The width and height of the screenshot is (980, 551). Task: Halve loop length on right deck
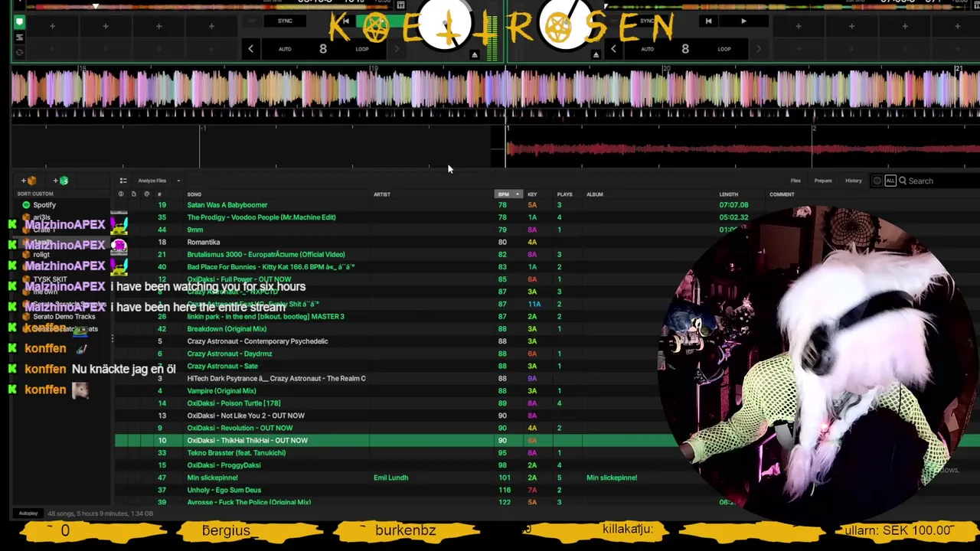point(613,49)
